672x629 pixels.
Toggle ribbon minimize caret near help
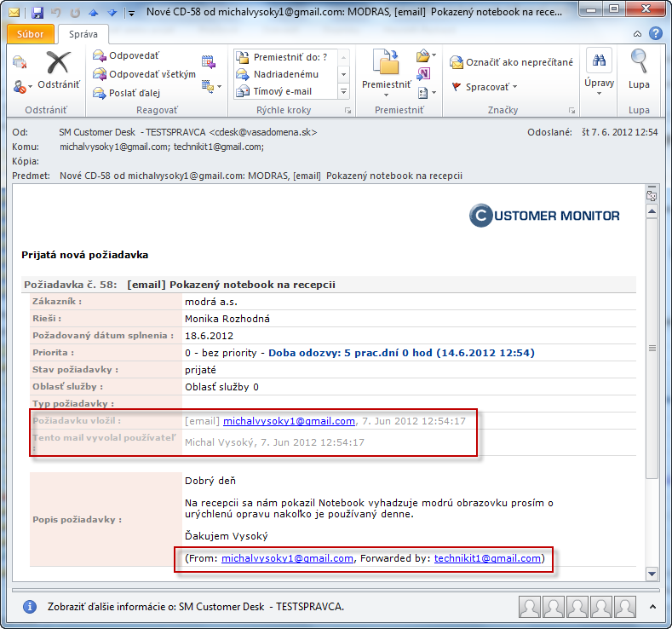coord(638,34)
